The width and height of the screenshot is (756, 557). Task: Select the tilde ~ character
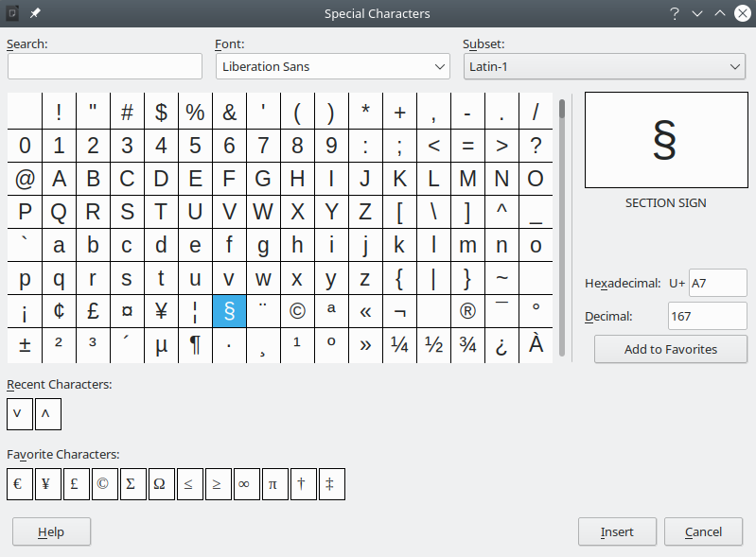[x=501, y=278]
